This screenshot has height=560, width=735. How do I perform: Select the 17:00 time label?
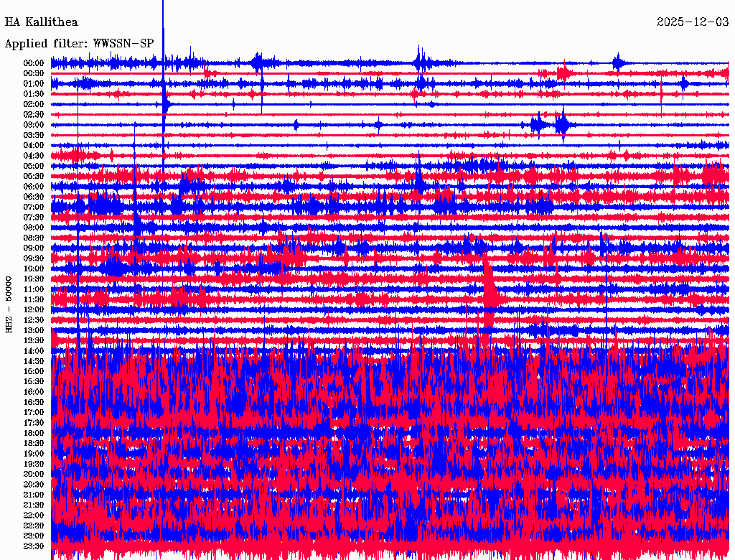[x=34, y=412]
